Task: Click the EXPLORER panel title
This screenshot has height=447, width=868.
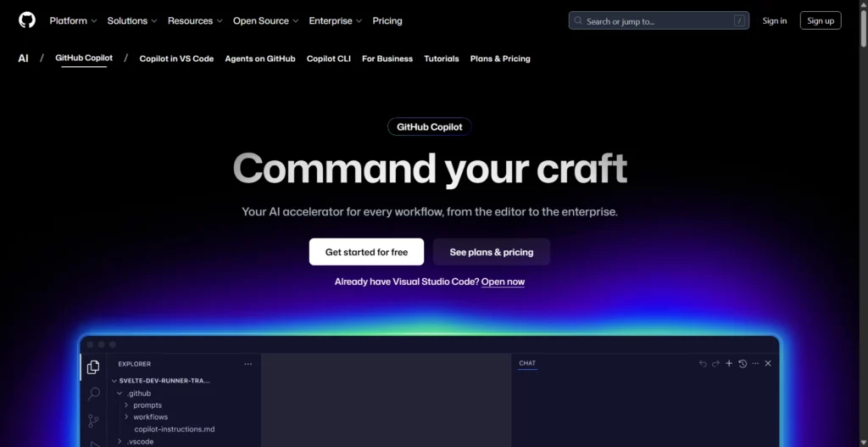Action: 135,364
